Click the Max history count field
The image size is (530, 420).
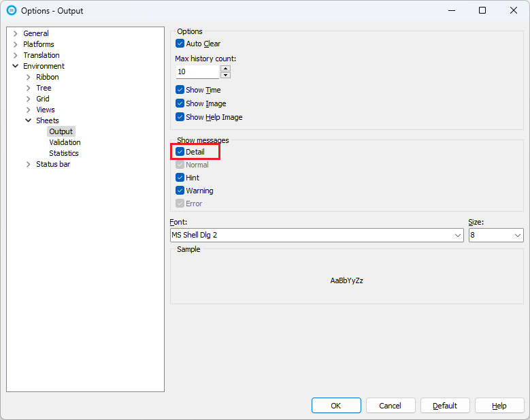(198, 71)
